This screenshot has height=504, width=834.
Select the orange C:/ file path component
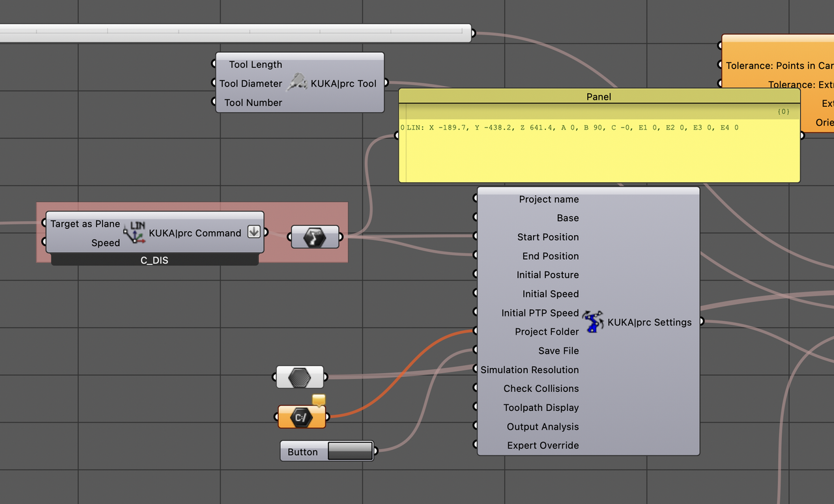pos(301,417)
